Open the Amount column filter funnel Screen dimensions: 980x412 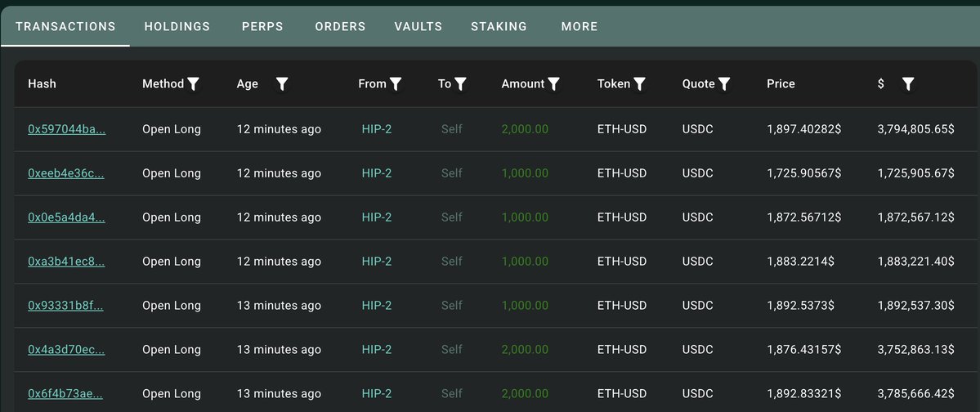(x=553, y=83)
